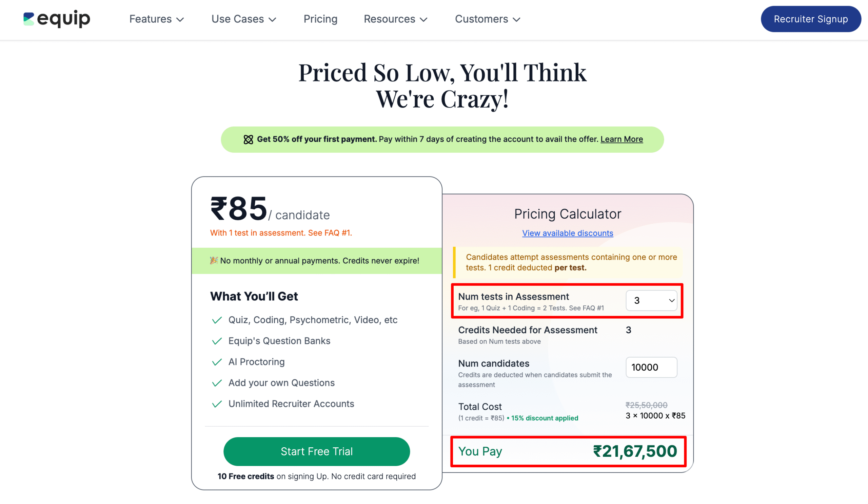
Task: Click the checkmark next to Unlimited Recruiter Accounts
Action: tap(217, 404)
